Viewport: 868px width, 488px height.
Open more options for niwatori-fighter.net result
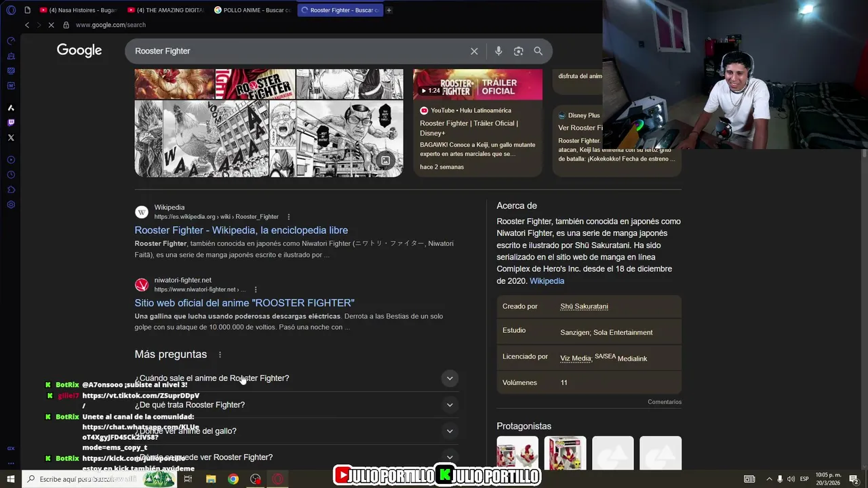point(256,289)
